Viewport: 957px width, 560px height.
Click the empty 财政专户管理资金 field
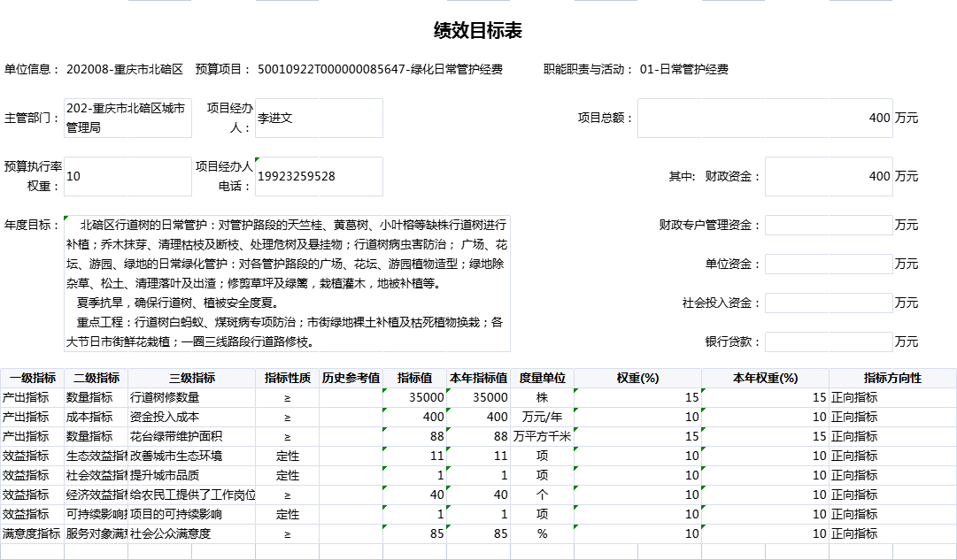(829, 225)
